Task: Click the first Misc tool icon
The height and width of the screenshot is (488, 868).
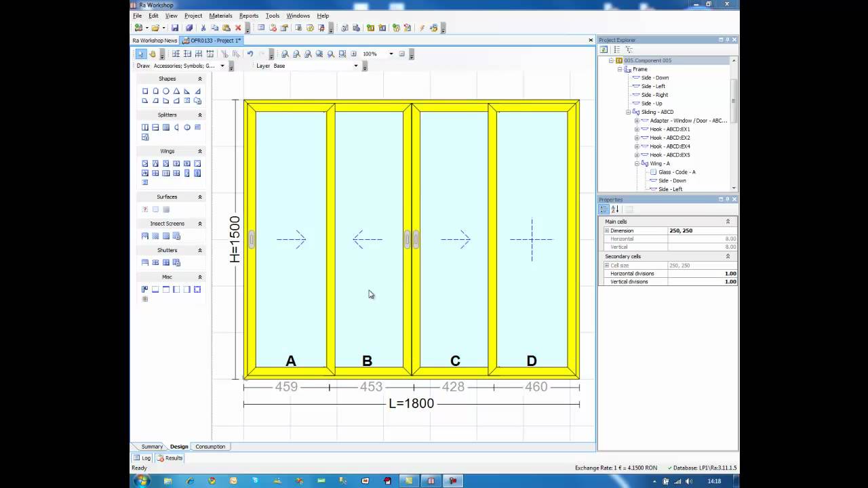Action: pos(145,289)
